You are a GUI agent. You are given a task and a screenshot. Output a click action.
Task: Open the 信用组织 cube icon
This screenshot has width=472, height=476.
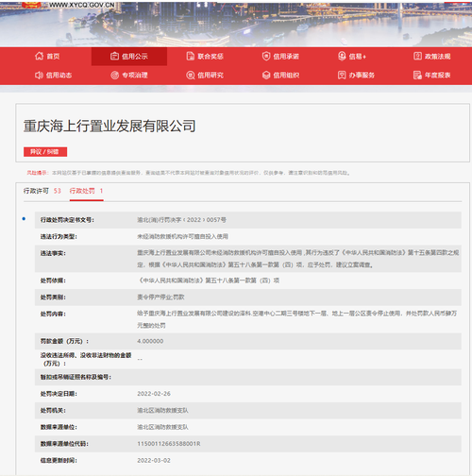[266, 75]
